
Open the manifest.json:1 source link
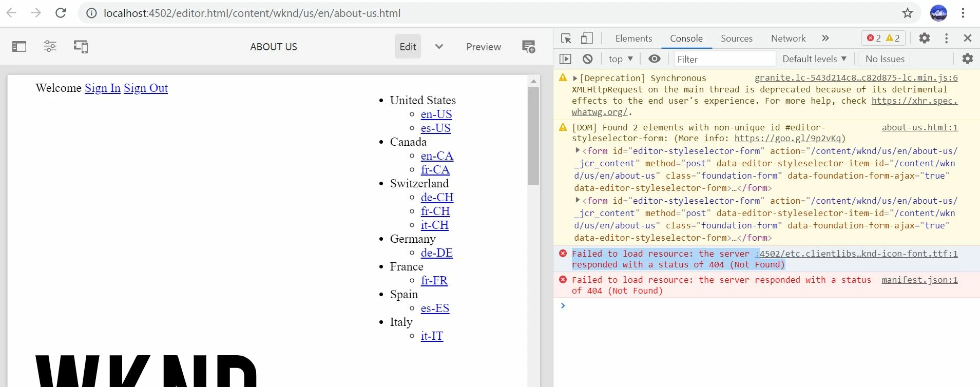point(919,280)
